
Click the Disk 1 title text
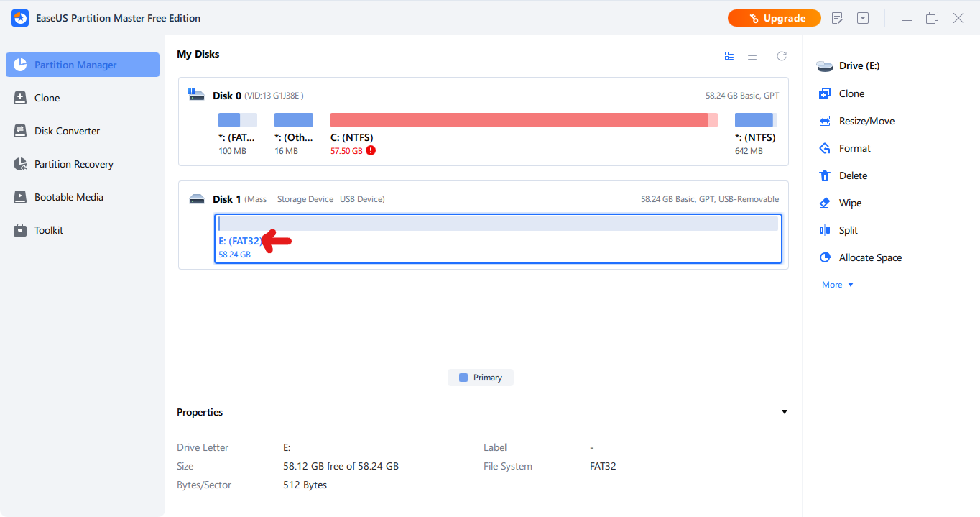227,198
